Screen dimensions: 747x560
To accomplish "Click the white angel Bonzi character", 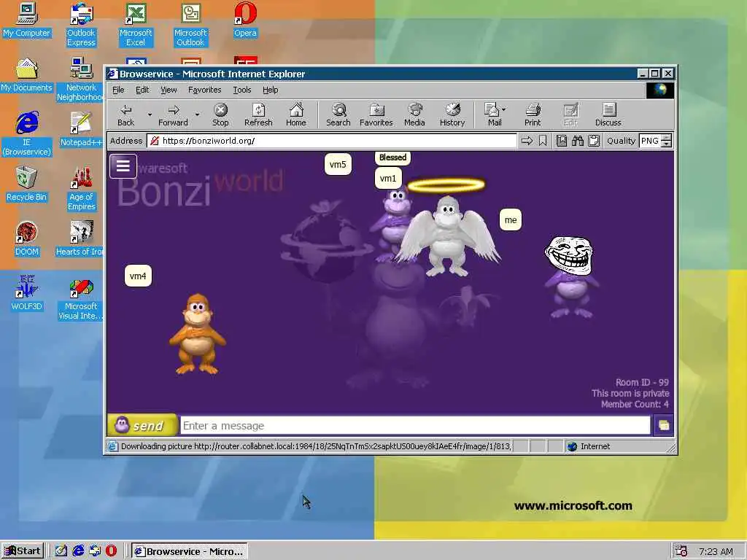I will pos(447,235).
